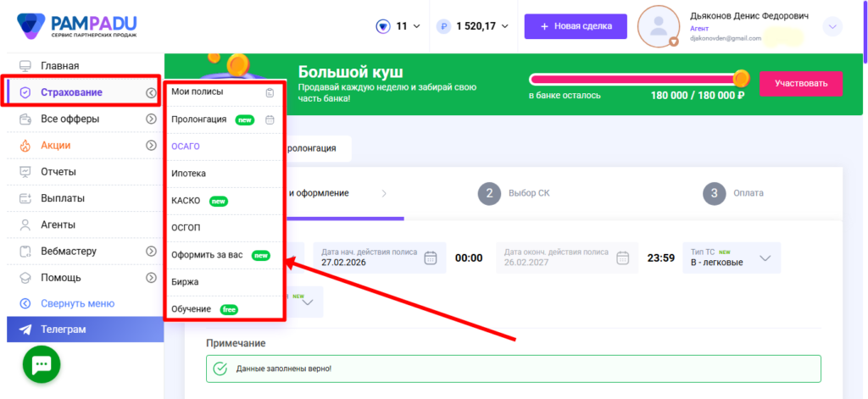
Task: Click the Данные заполнены верно message
Action: pyautogui.click(x=283, y=368)
